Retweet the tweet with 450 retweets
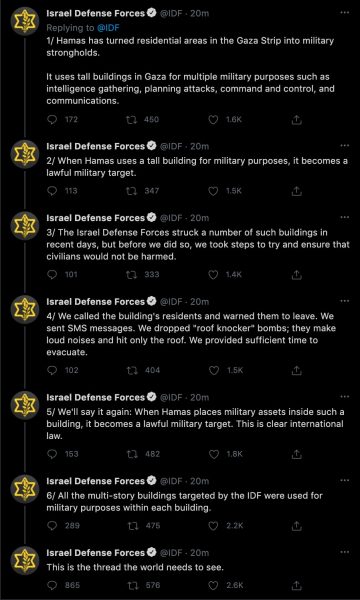This screenshot has height=600, width=360. tap(132, 120)
